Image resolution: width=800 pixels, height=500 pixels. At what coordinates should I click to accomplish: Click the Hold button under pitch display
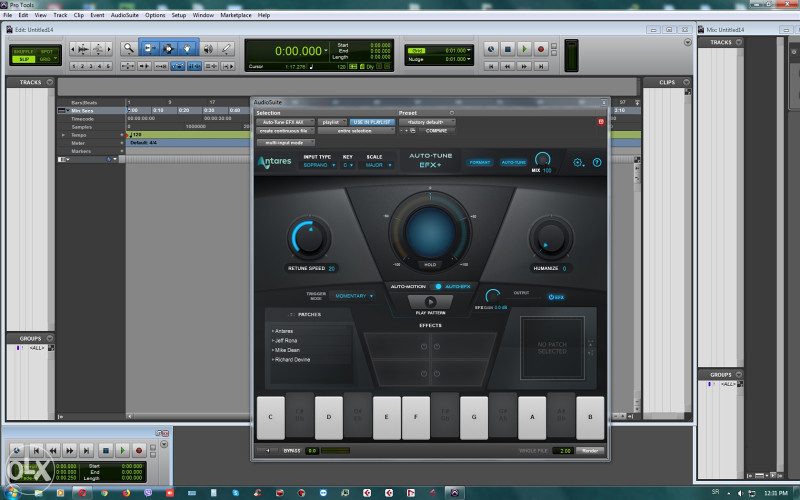[x=430, y=265]
